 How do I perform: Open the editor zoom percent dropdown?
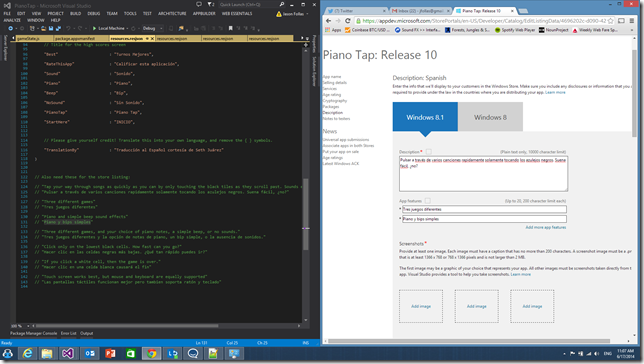pyautogui.click(x=17, y=326)
